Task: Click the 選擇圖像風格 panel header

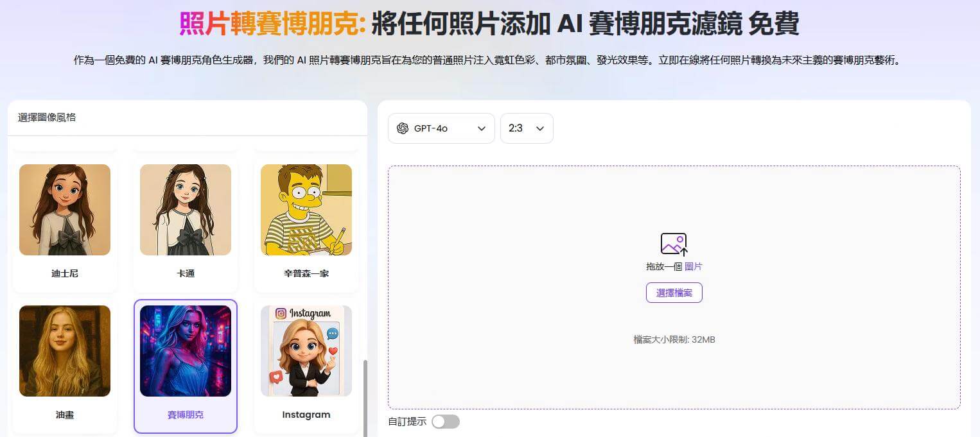Action: [47, 117]
